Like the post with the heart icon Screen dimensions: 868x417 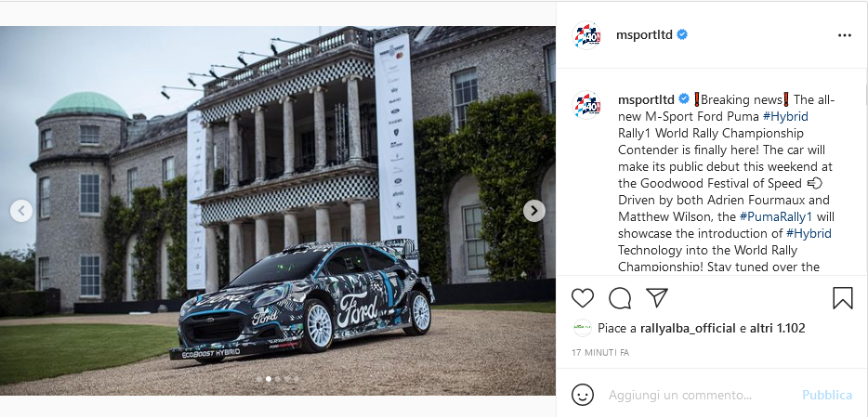tap(583, 298)
